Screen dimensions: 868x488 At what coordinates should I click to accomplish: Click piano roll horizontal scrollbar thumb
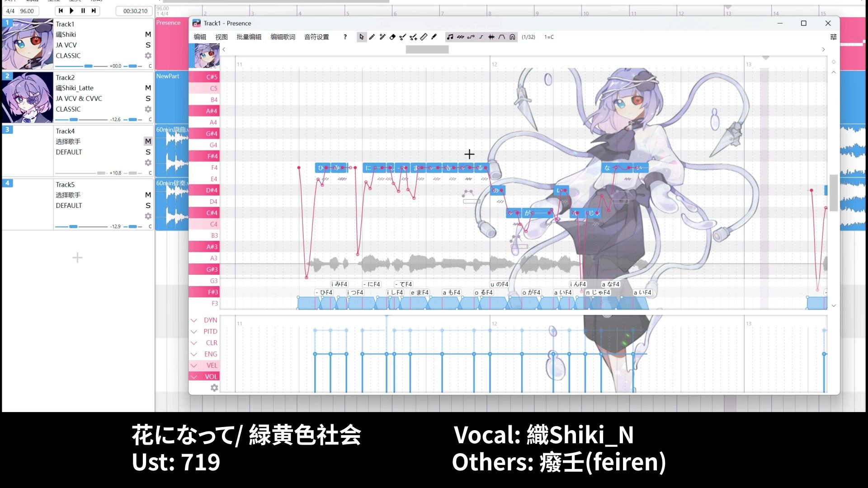(x=427, y=50)
